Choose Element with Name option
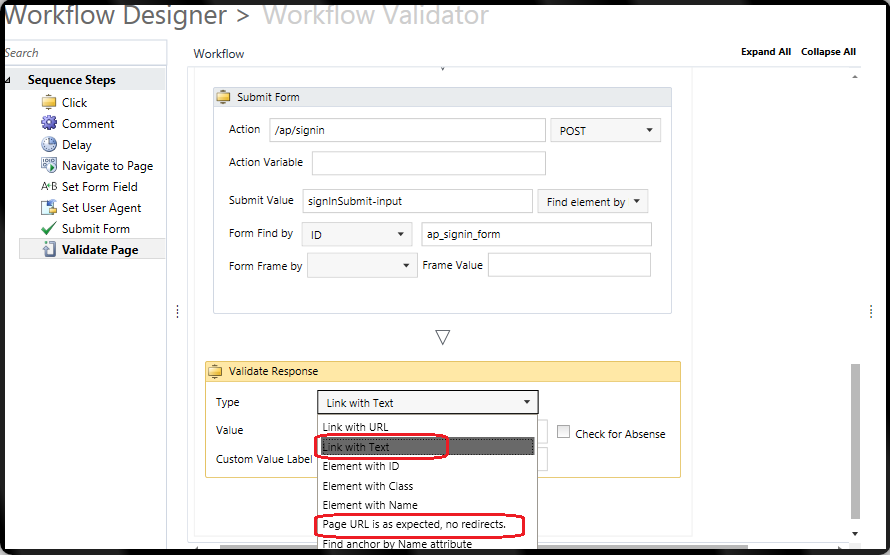This screenshot has width=890, height=555. [427, 504]
